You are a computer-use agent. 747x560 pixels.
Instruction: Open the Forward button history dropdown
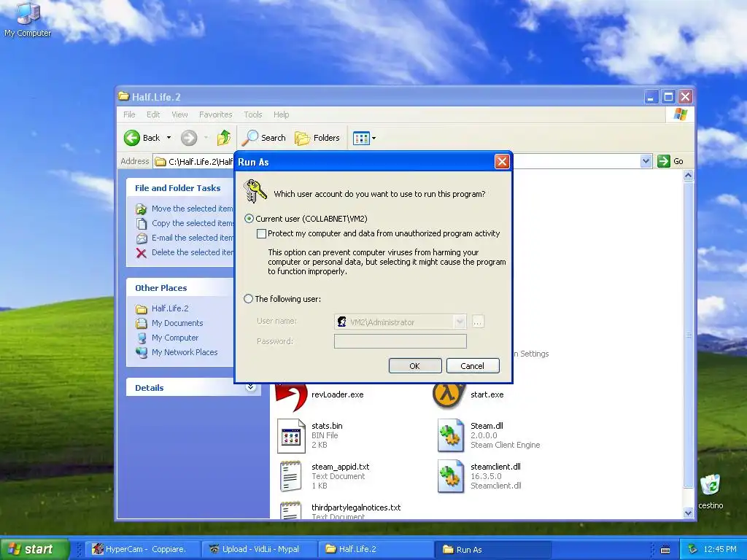click(x=206, y=138)
